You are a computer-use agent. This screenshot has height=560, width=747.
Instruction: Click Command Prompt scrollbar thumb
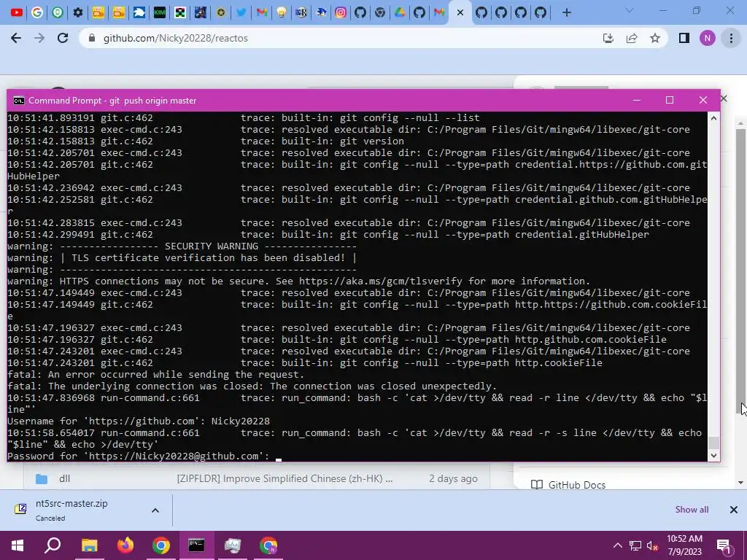[x=713, y=443]
